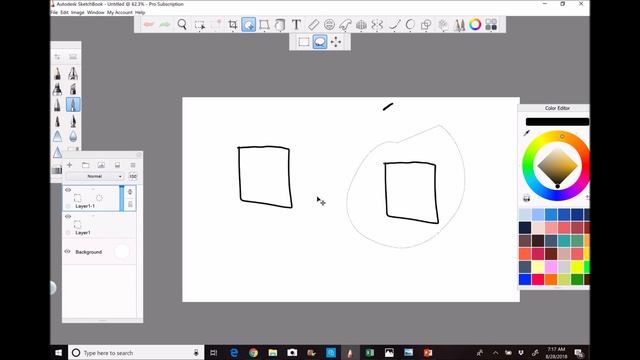Open the Perspective Guides tool
This screenshot has height=360, width=640.
361,24
